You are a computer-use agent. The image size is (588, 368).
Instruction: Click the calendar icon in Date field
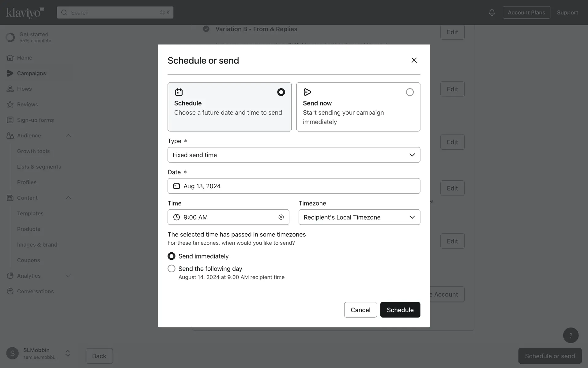pos(176,186)
